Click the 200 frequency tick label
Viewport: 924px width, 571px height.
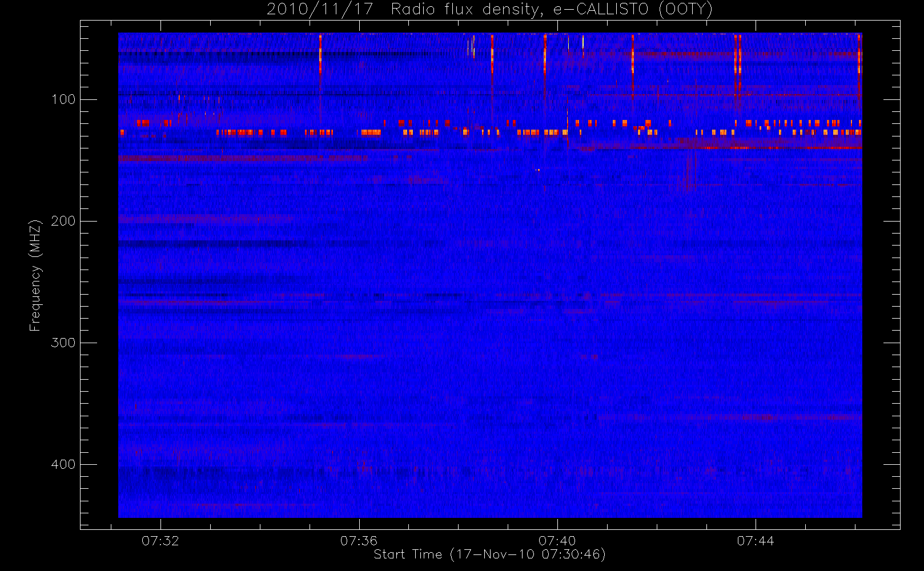click(x=63, y=221)
